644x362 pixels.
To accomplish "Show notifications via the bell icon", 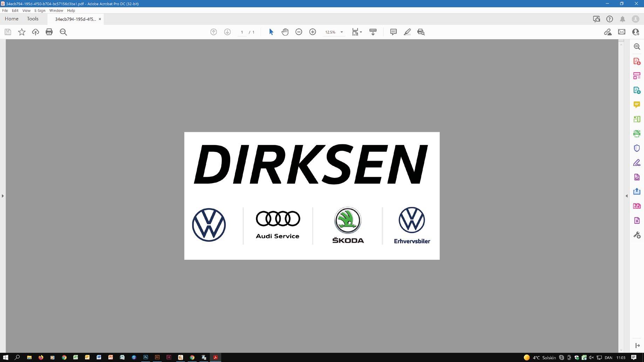I will [623, 19].
